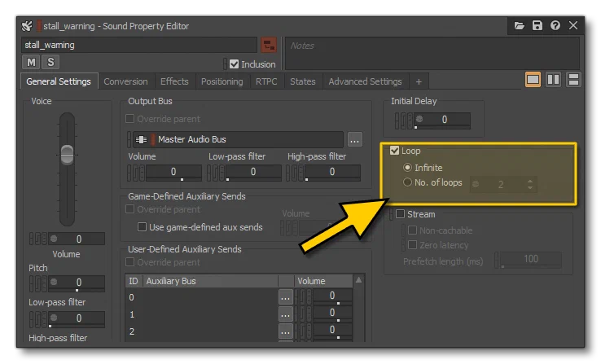Image resolution: width=601 pixels, height=364 pixels.
Task: Increase the number of loops stepper
Action: (x=530, y=182)
